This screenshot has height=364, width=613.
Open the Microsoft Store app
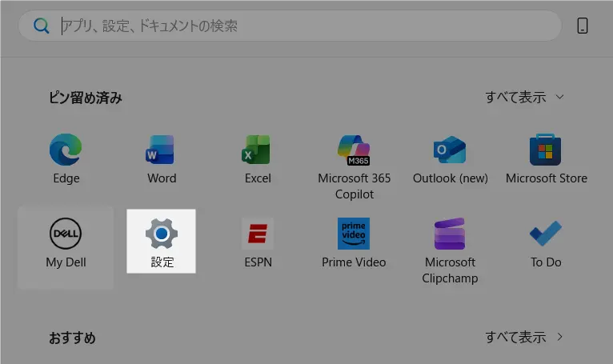click(546, 158)
